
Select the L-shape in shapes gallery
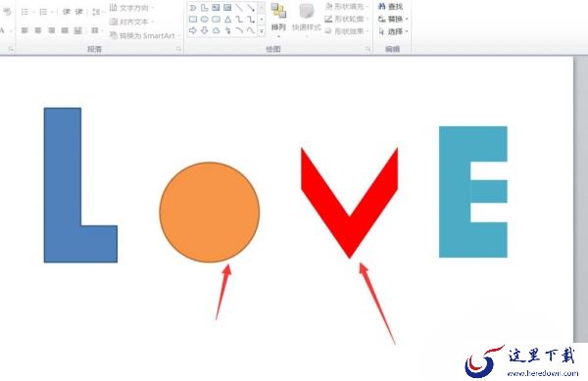point(205,7)
